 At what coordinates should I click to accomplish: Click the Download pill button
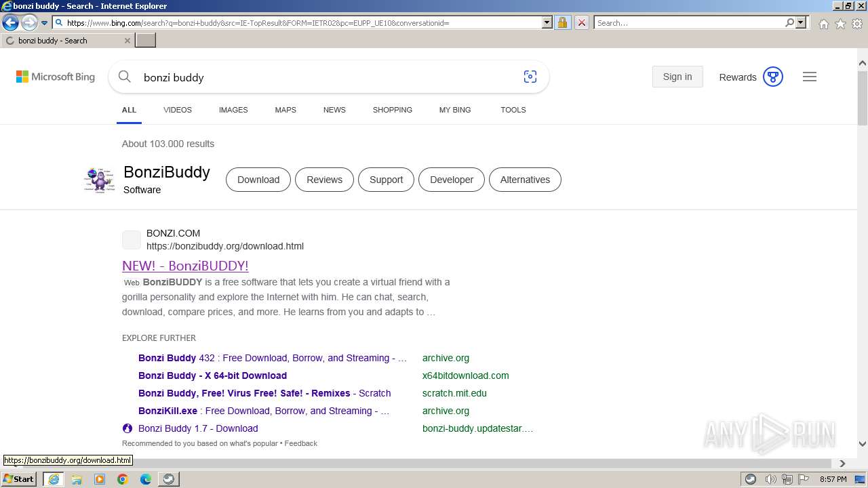258,180
